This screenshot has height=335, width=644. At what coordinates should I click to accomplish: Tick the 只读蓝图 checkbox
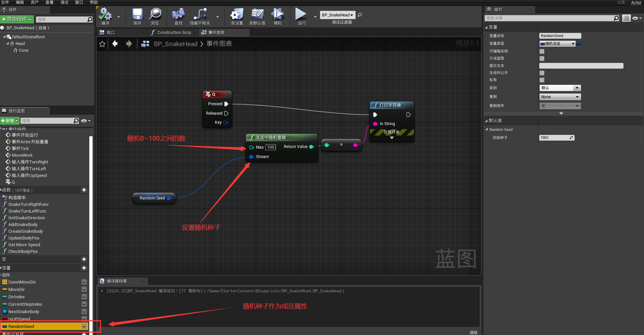pyautogui.click(x=542, y=59)
